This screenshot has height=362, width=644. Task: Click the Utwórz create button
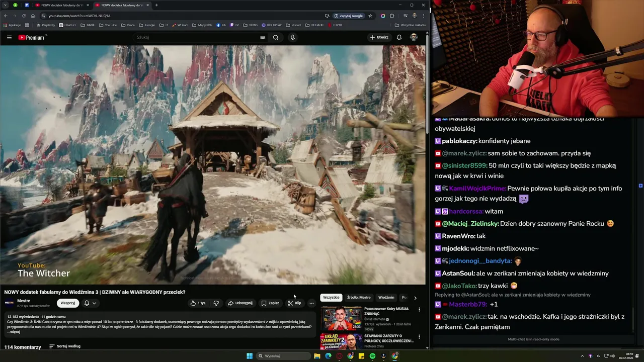click(x=379, y=37)
